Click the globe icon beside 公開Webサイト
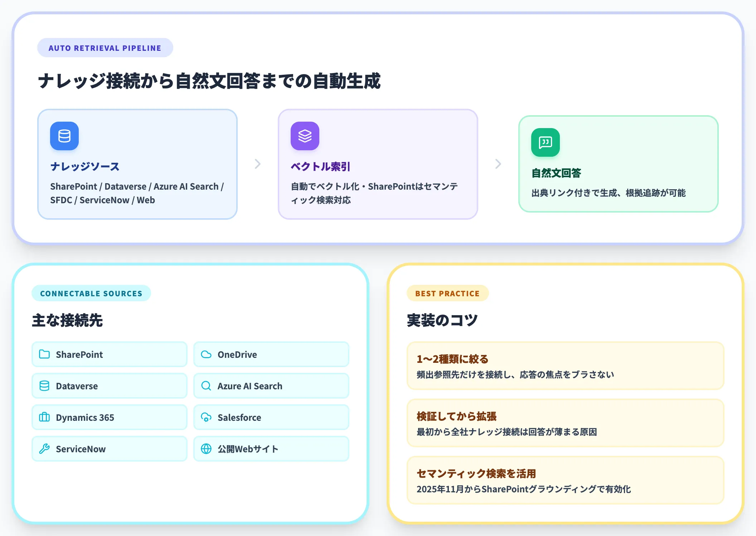 206,449
